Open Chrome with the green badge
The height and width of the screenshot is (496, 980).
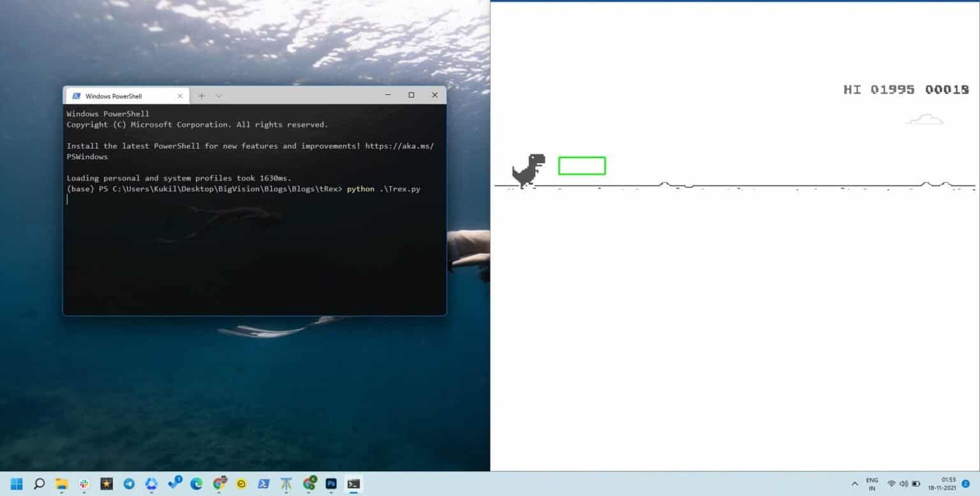pos(309,484)
